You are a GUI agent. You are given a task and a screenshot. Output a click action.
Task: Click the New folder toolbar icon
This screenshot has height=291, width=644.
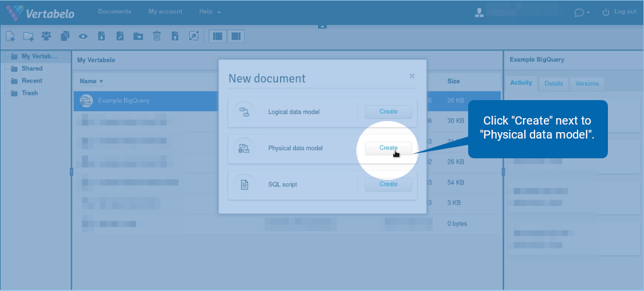click(29, 37)
